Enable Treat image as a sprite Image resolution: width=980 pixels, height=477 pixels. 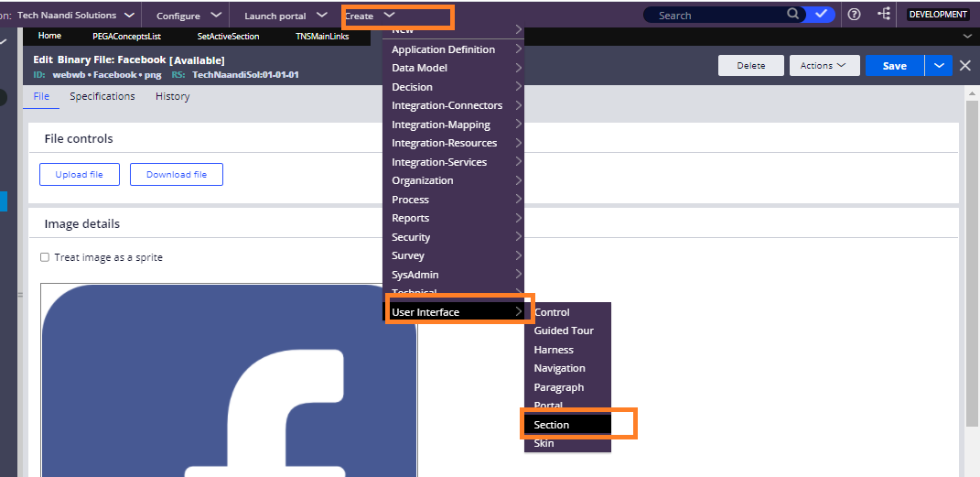pyautogui.click(x=45, y=257)
